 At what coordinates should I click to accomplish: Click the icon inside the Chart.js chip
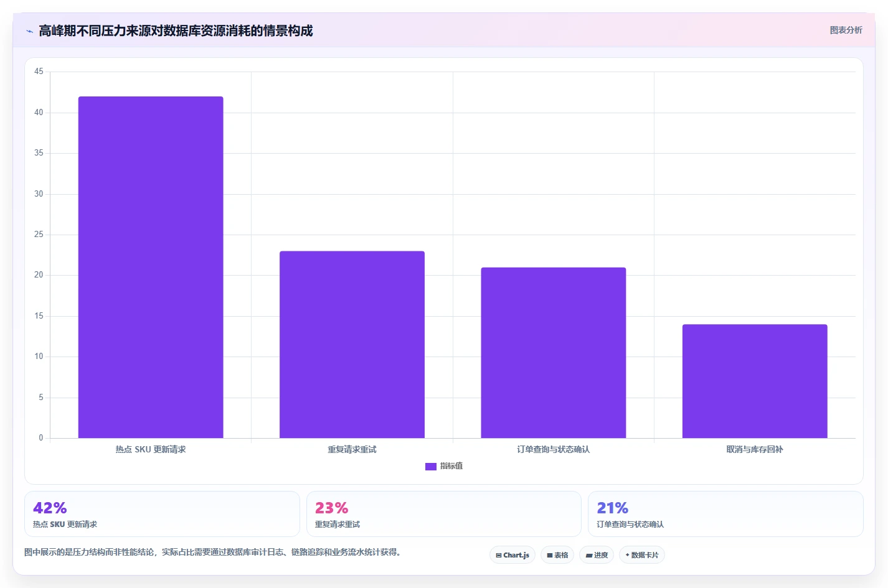point(498,555)
